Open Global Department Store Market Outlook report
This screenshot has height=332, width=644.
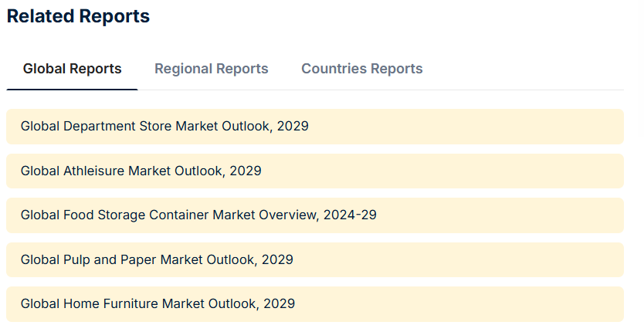point(315,127)
